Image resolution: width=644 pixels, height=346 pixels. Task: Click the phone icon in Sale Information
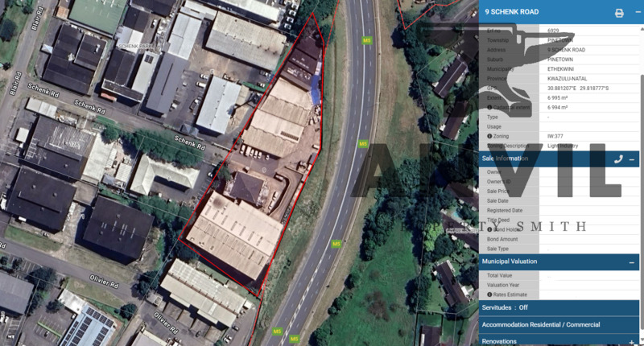pyautogui.click(x=618, y=159)
